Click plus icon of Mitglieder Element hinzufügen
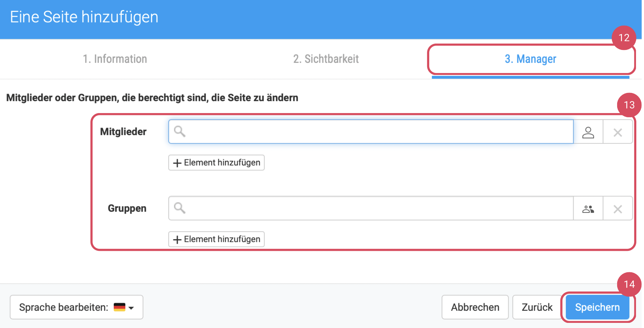The height and width of the screenshot is (328, 644). click(177, 163)
